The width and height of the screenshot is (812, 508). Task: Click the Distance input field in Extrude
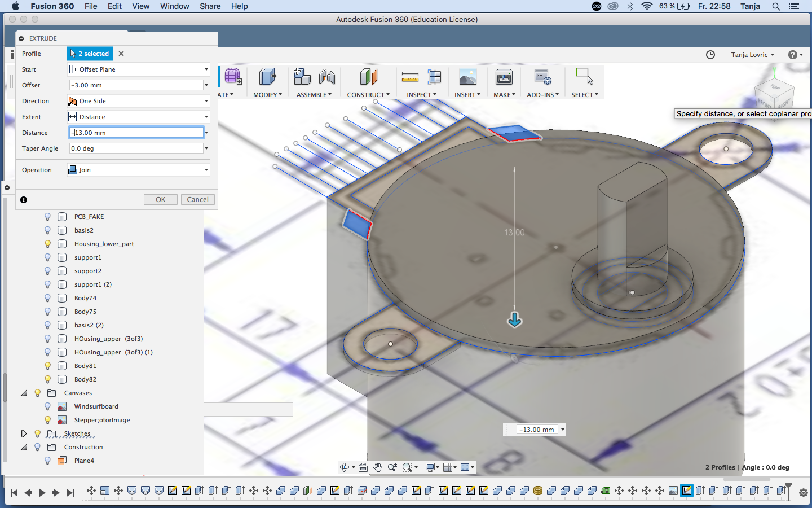pyautogui.click(x=136, y=133)
